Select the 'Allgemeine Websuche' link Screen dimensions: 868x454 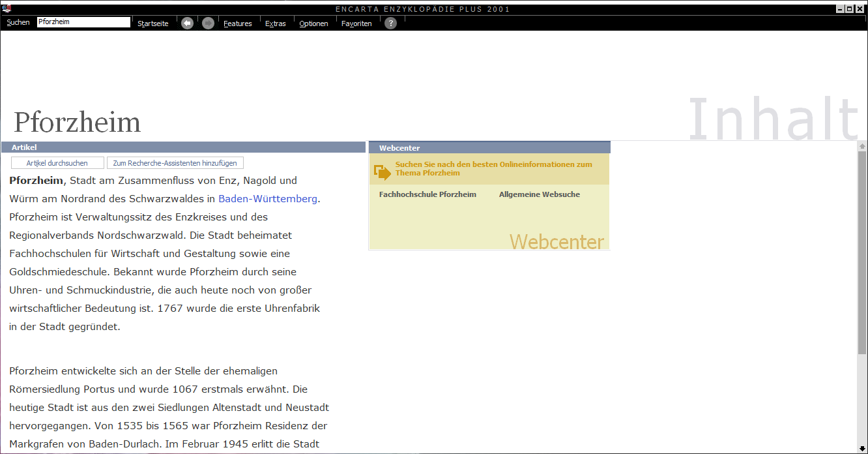pyautogui.click(x=539, y=194)
